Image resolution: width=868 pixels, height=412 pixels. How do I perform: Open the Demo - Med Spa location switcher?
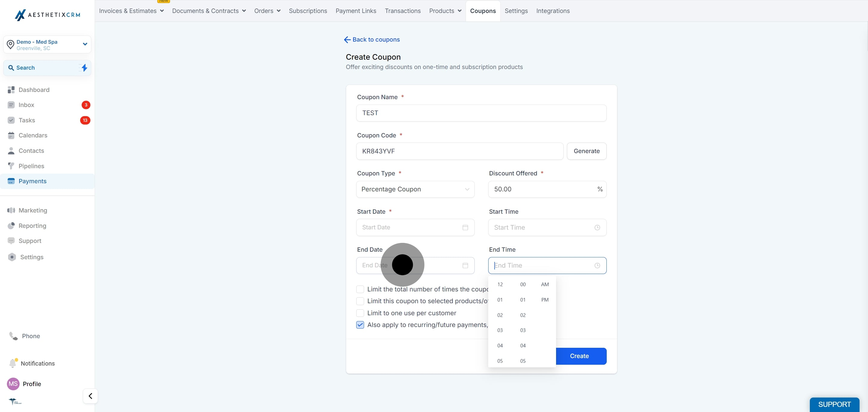pyautogui.click(x=47, y=45)
